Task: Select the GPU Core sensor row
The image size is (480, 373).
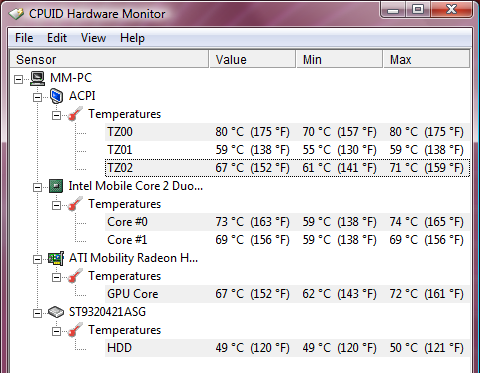Action: tap(287, 294)
